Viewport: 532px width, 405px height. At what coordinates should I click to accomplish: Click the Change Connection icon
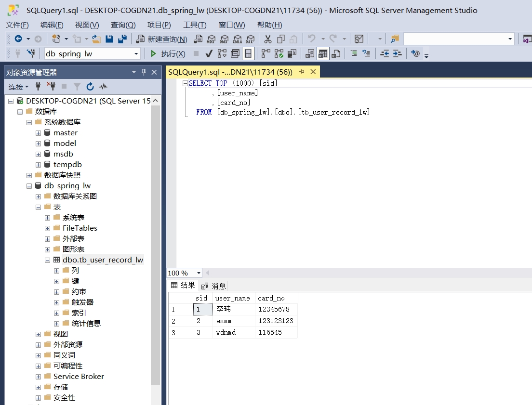31,53
